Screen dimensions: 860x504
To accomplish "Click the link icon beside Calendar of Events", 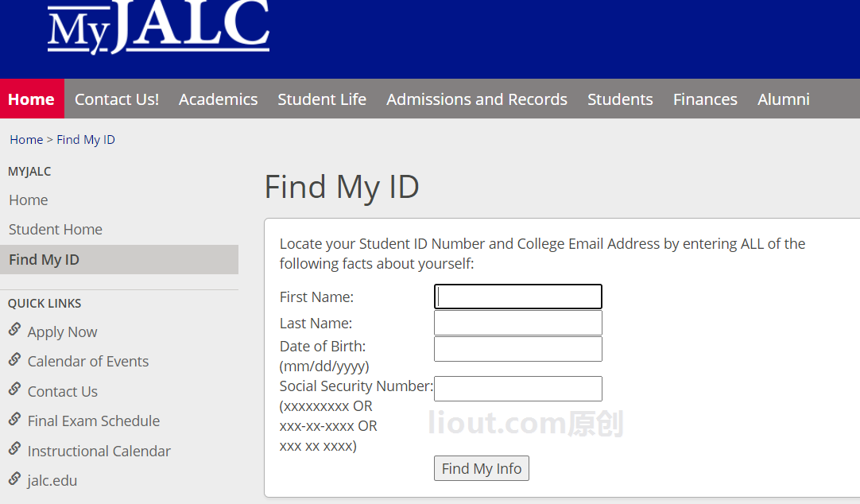I will click(x=15, y=359).
